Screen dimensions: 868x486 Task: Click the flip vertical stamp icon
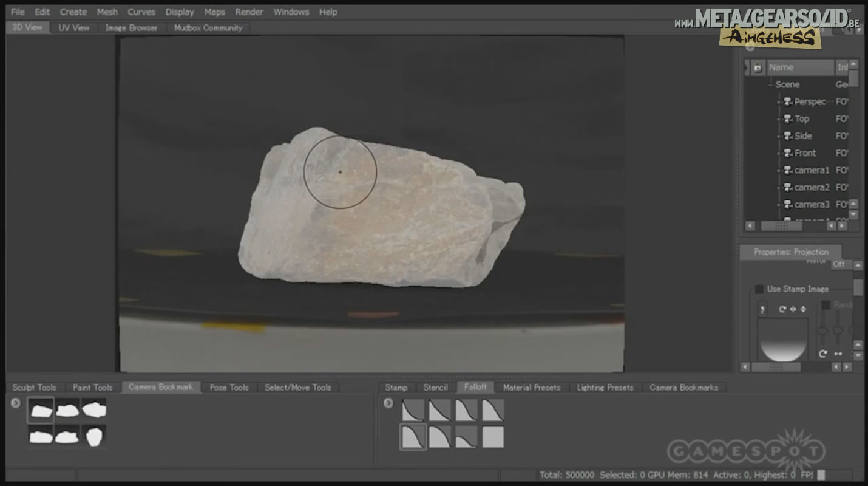tap(803, 309)
